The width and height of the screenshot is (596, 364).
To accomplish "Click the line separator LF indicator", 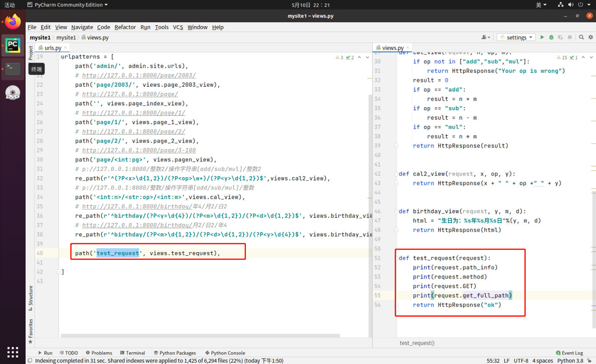I will coord(507,361).
